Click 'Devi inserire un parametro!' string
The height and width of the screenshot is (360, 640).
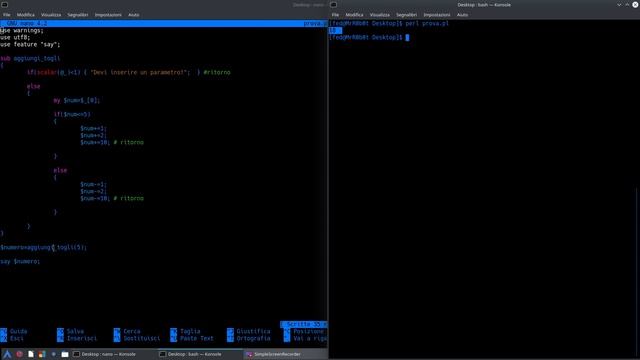pos(140,72)
